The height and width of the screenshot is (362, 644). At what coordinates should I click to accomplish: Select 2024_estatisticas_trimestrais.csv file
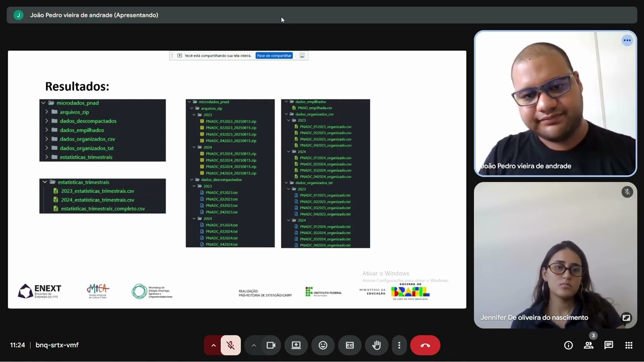(98, 200)
